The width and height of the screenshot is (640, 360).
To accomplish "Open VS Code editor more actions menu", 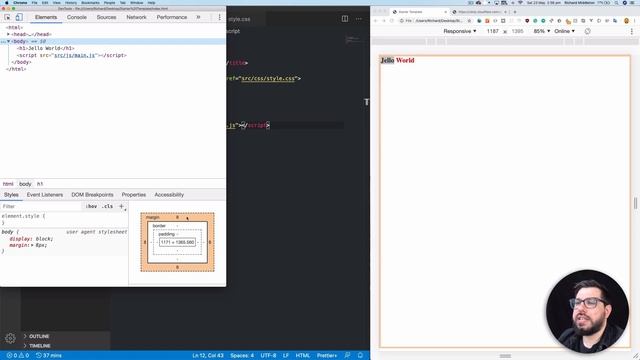I will coord(359,18).
